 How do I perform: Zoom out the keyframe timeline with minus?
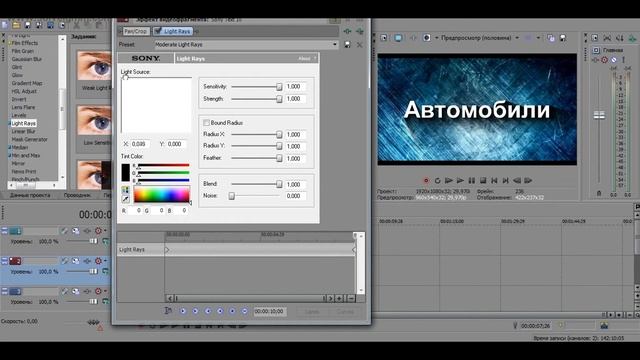[x=351, y=298]
